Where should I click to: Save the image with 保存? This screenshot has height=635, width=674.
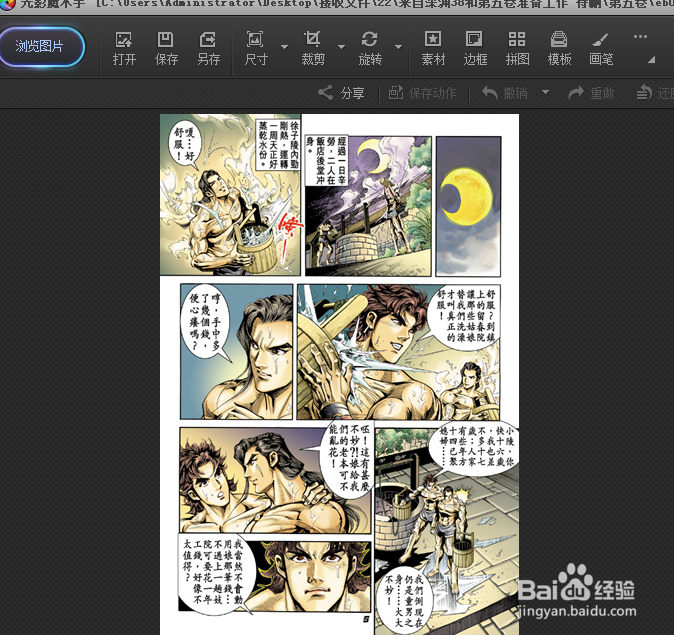click(166, 48)
